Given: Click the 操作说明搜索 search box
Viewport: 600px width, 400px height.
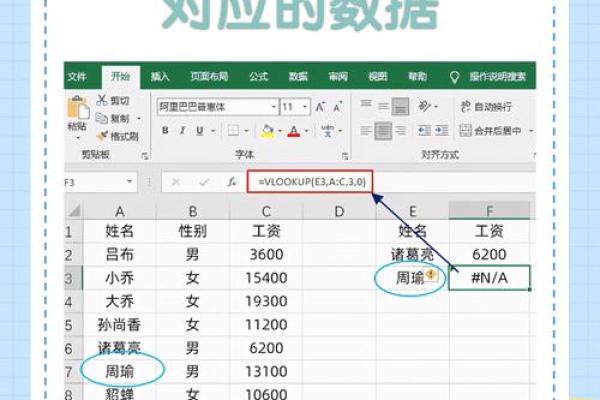Looking at the screenshot, I should point(497,77).
